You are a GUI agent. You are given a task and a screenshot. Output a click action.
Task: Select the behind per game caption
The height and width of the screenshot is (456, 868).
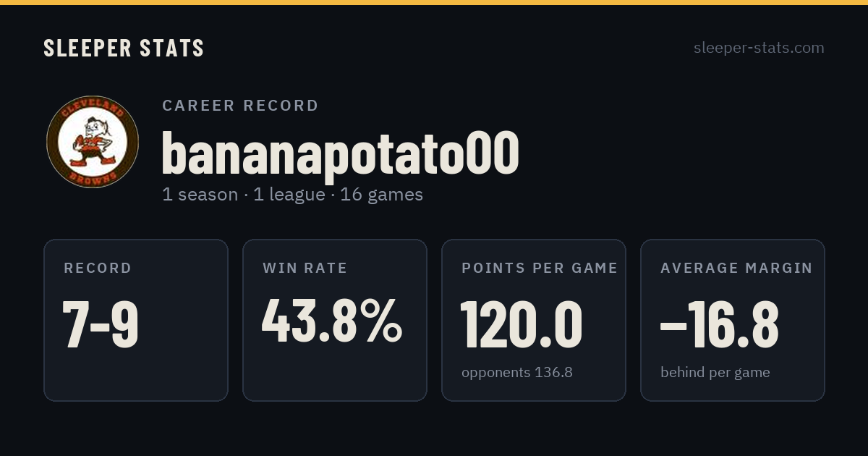click(x=715, y=373)
